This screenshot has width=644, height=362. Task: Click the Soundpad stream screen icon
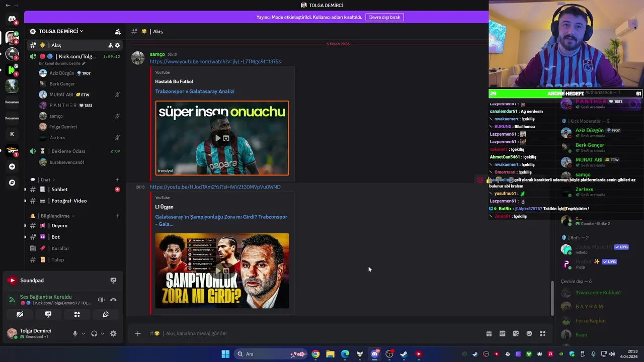tap(113, 281)
